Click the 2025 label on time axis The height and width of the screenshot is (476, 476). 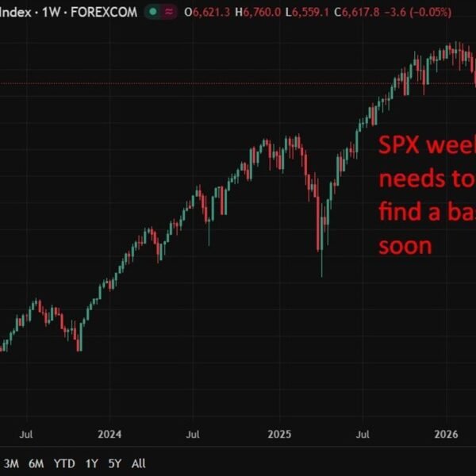click(x=279, y=434)
